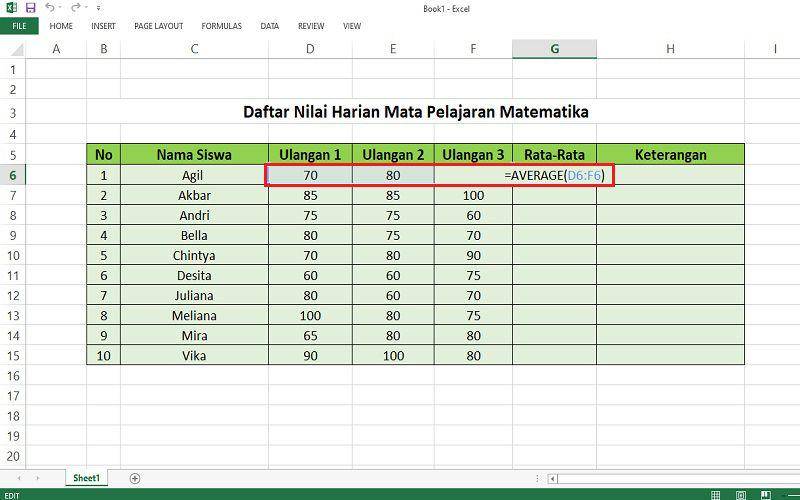Click Agil's Ulangan 1 value 70
The height and width of the screenshot is (500, 800).
(x=310, y=176)
